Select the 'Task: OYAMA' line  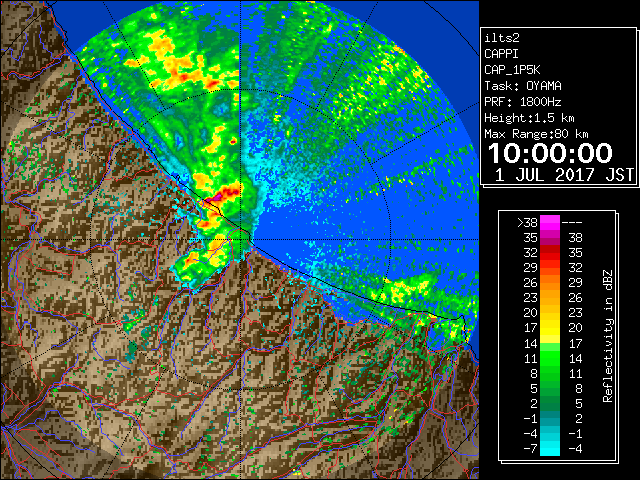click(x=523, y=86)
